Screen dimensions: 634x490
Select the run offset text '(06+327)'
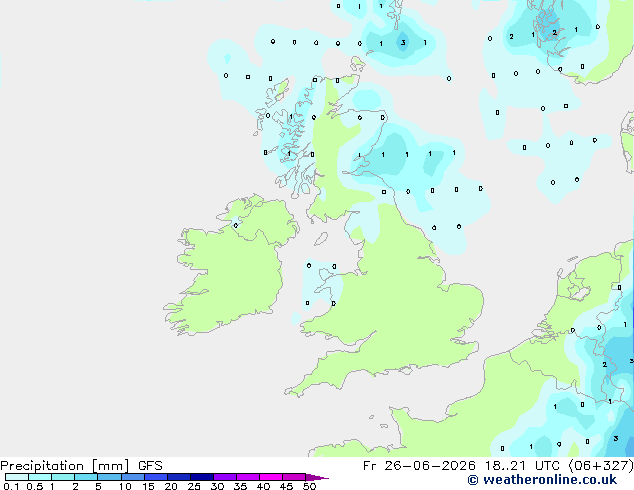(x=601, y=466)
